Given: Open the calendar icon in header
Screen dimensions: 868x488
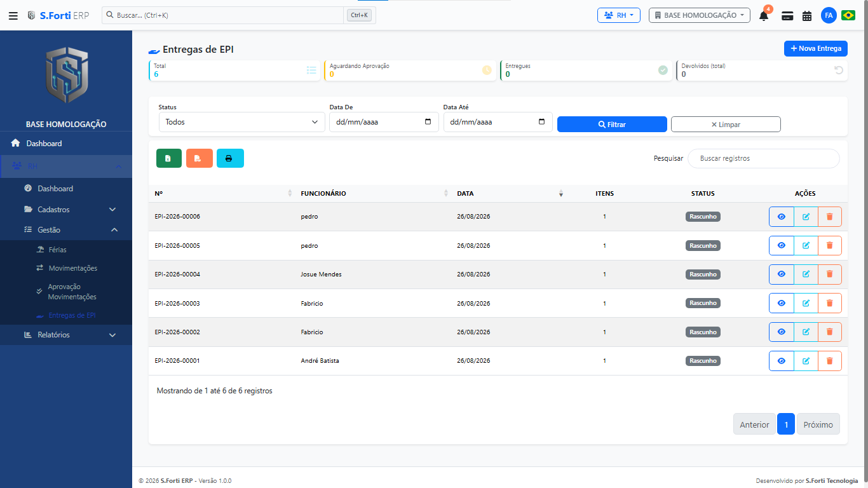Looking at the screenshot, I should coord(807,16).
